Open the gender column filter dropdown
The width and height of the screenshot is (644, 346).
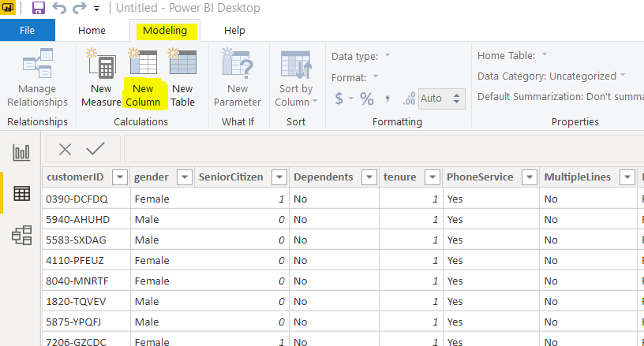point(185,177)
